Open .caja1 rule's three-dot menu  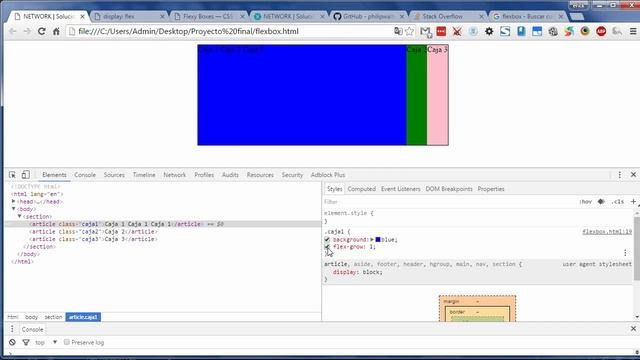pos(625,253)
